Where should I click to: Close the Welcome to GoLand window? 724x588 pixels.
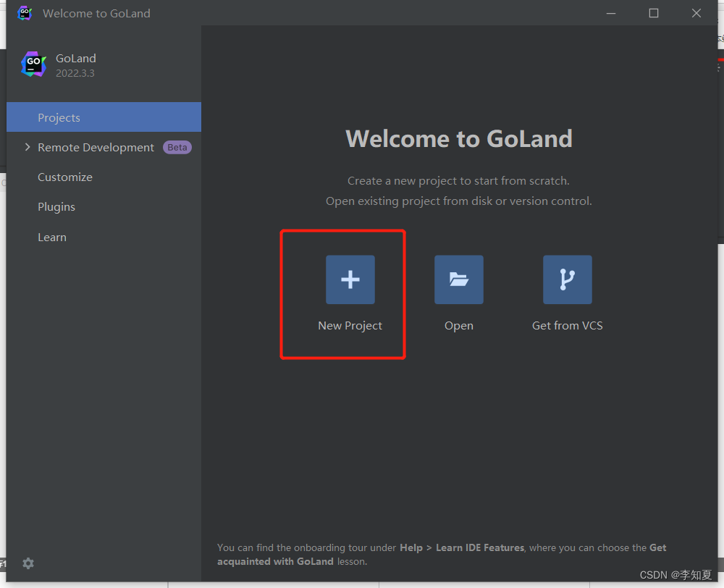(696, 13)
